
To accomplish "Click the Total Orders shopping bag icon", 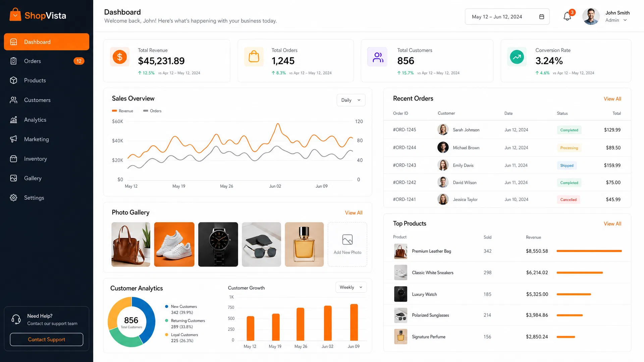I will 254,57.
